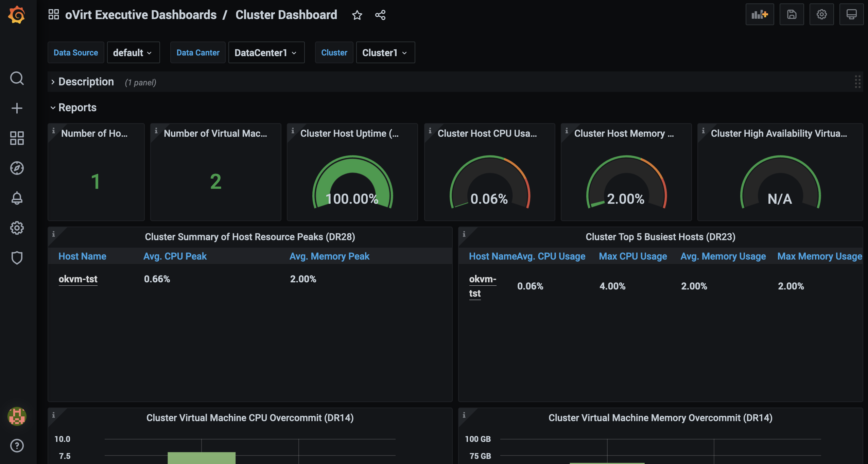Open the user profile avatar

[x=17, y=416]
